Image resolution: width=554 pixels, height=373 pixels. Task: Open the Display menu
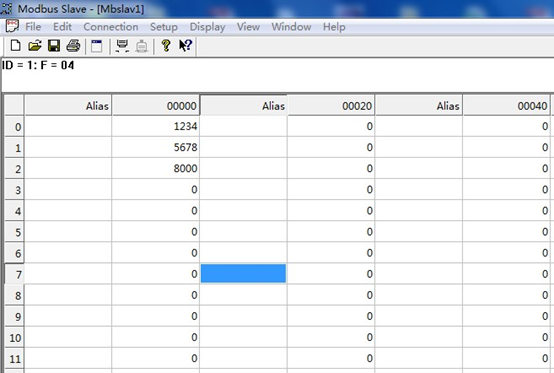pos(207,27)
